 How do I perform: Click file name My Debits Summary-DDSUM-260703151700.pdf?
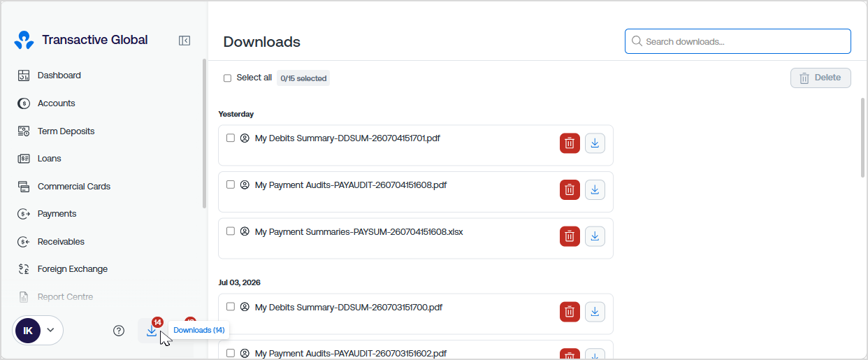(x=349, y=307)
